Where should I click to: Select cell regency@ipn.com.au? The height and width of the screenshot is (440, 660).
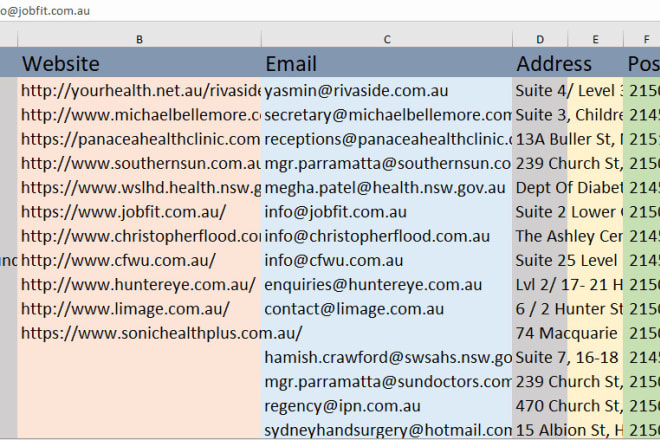(x=387, y=406)
